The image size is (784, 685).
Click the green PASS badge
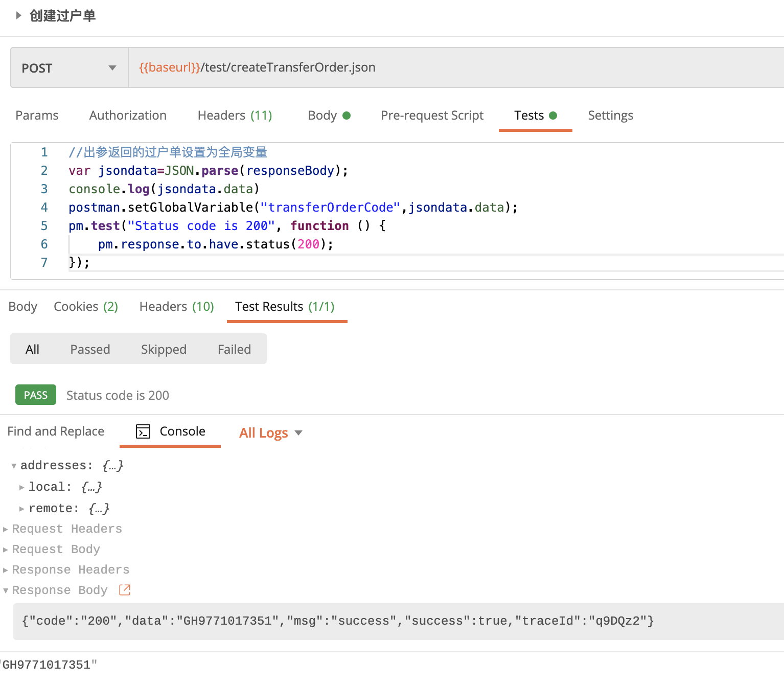tap(36, 395)
